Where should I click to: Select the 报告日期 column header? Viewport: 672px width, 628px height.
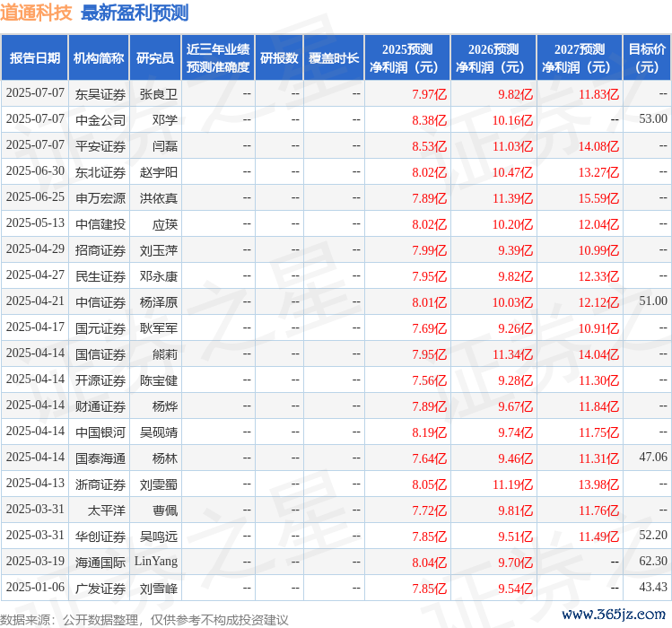(x=35, y=58)
